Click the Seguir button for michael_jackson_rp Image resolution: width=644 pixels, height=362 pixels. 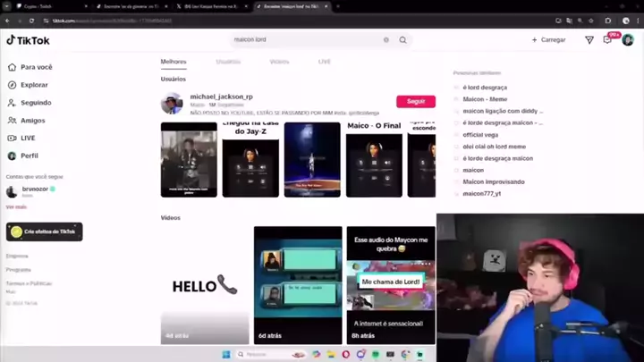pyautogui.click(x=416, y=101)
